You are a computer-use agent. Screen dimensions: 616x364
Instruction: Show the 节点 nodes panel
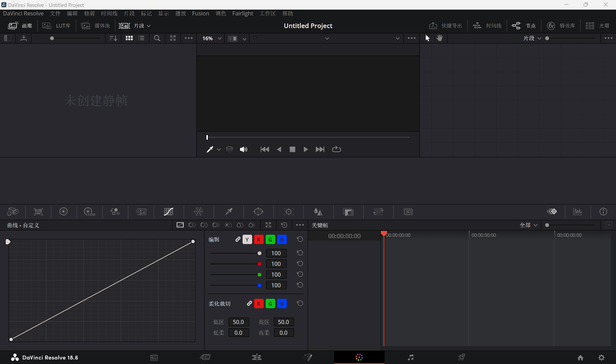[x=524, y=26]
